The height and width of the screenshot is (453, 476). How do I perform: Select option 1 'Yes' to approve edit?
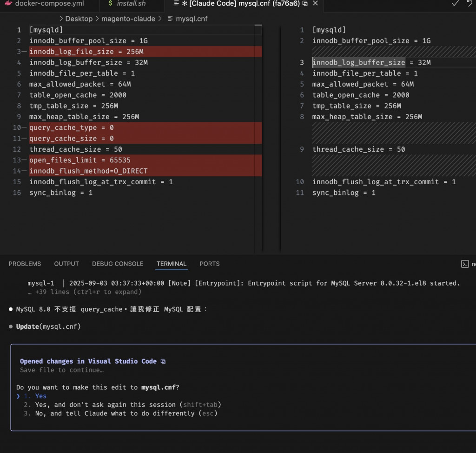tap(40, 396)
